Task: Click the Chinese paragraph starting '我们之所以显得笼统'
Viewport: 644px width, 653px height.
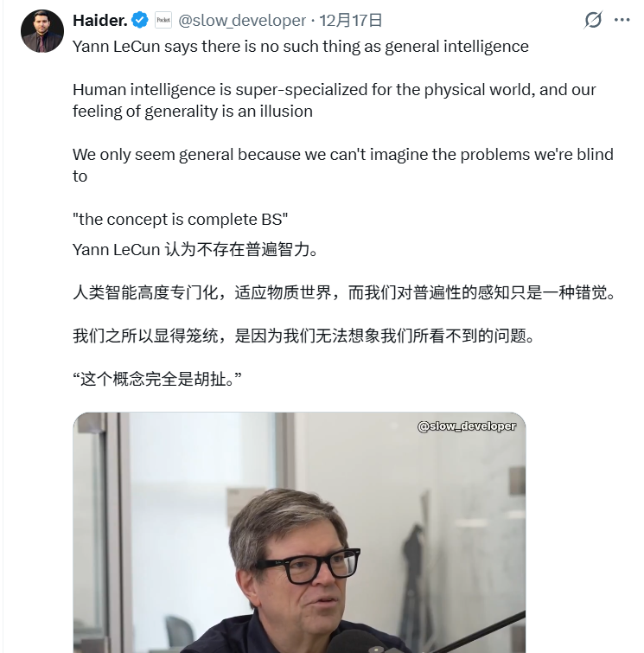Action: pos(303,336)
